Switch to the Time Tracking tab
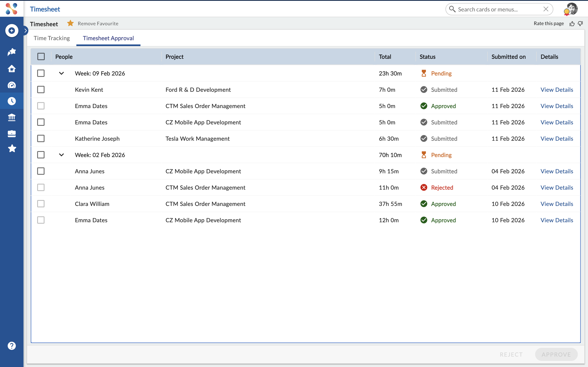Viewport: 588px width, 367px height. (52, 38)
